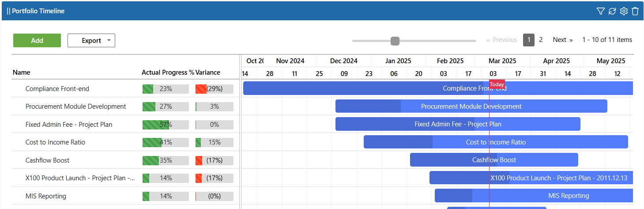Select the Compliance Front-end row name
This screenshot has height=209, width=644.
coord(57,88)
